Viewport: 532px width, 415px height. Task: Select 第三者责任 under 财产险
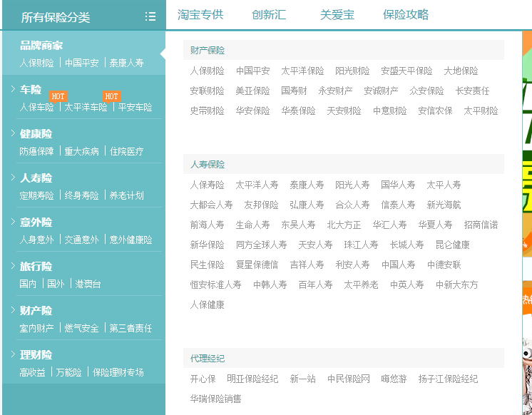(131, 328)
